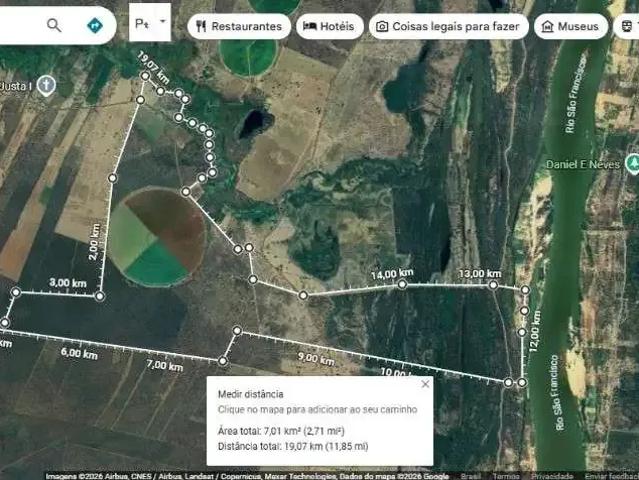Click the Enviar feedback footer link
The height and width of the screenshot is (480, 639).
pos(612,476)
